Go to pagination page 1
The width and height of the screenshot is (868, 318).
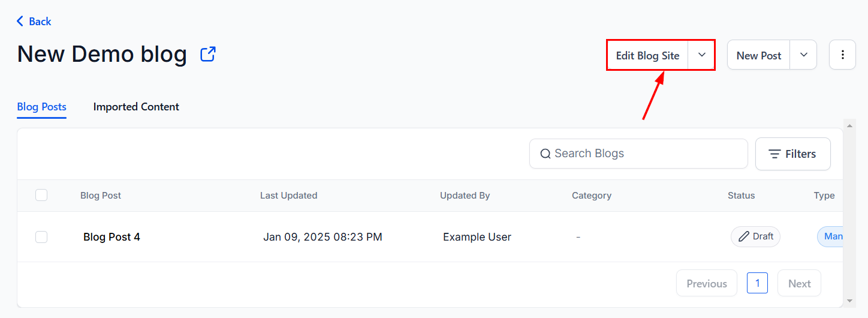click(x=757, y=283)
